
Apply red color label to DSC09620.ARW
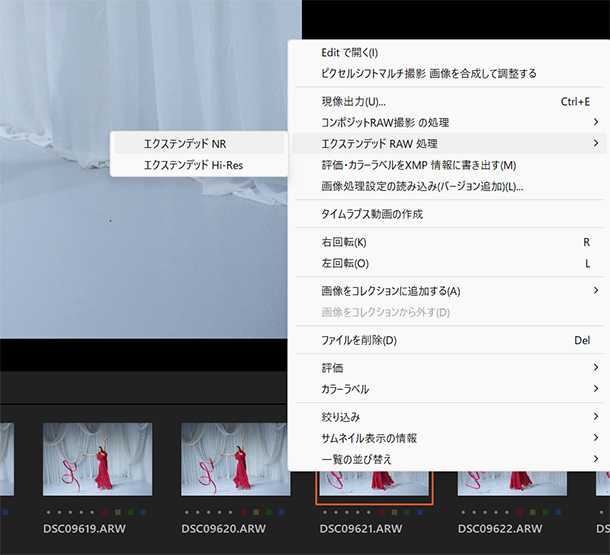coord(244,512)
